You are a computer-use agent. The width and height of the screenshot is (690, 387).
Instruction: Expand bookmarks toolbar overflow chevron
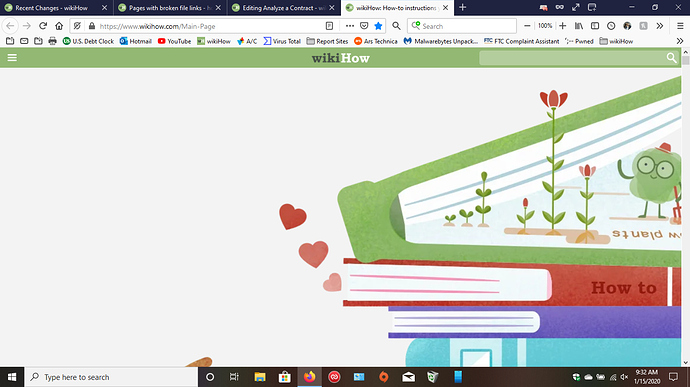pos(680,41)
